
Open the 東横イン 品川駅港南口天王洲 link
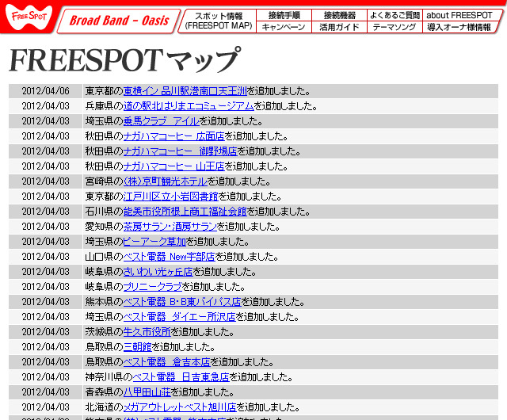[x=185, y=91]
